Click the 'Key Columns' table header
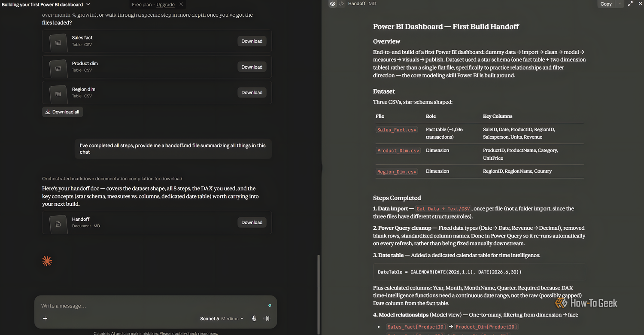This screenshot has width=644, height=335. click(498, 116)
